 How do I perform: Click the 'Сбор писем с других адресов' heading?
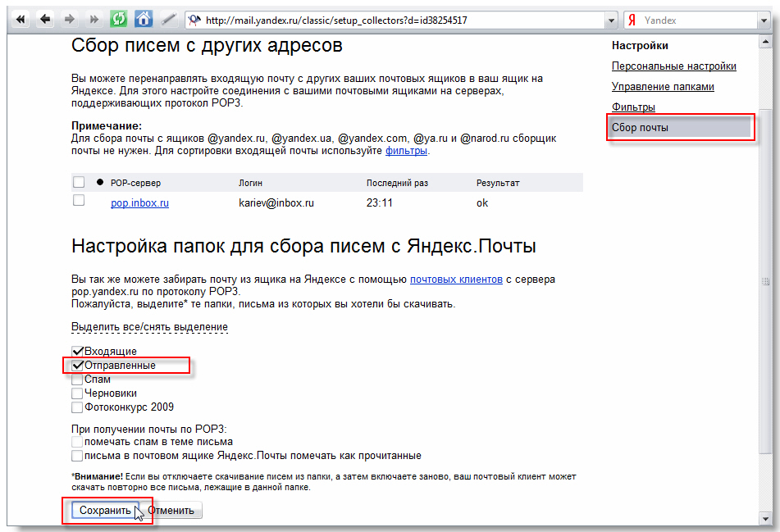click(207, 45)
